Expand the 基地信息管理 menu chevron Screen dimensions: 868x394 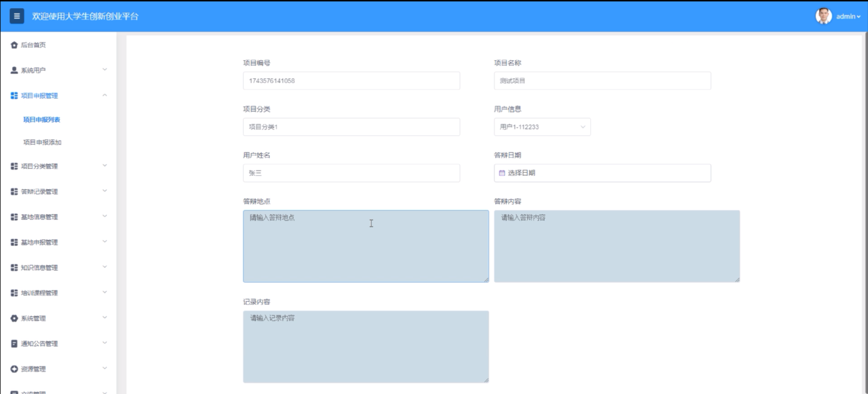click(x=105, y=216)
